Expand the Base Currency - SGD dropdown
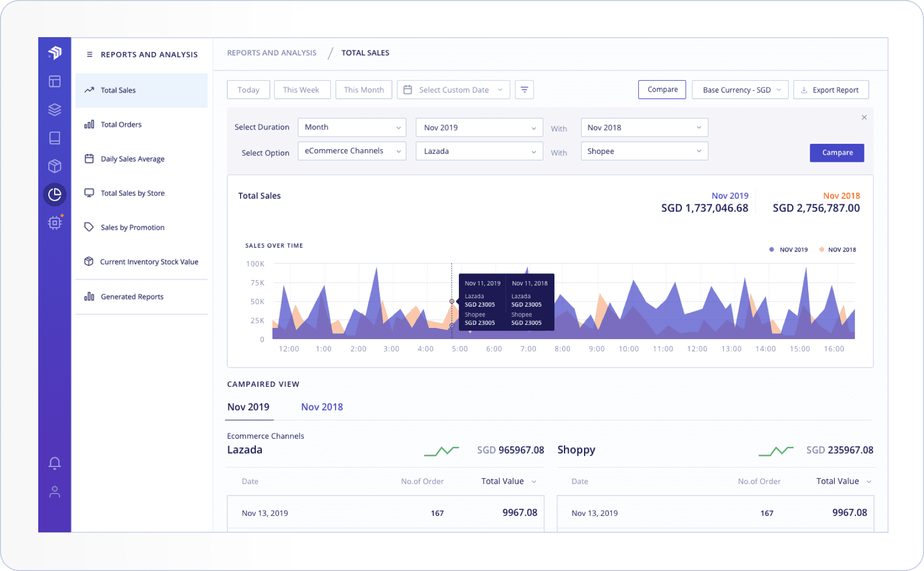The height and width of the screenshot is (571, 924). point(740,89)
